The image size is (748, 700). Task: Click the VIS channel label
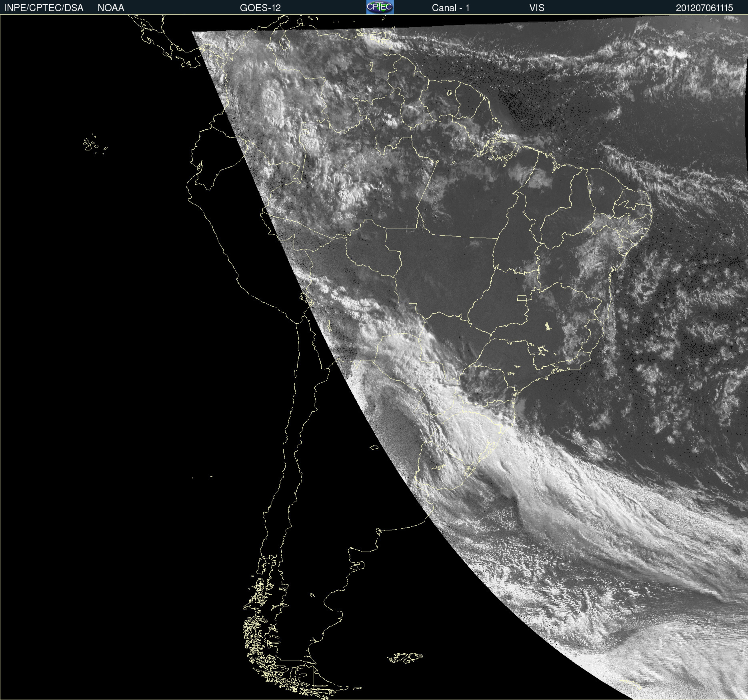coord(537,8)
